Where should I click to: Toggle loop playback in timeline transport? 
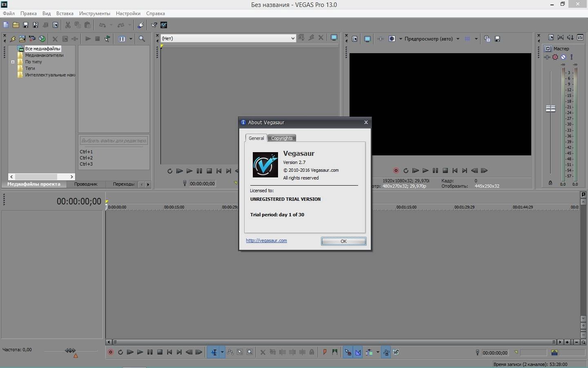pyautogui.click(x=120, y=352)
